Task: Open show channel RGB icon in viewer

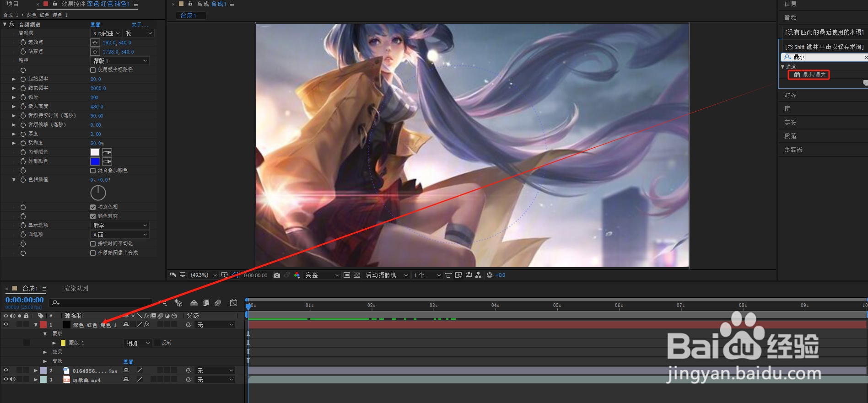Action: coord(297,275)
